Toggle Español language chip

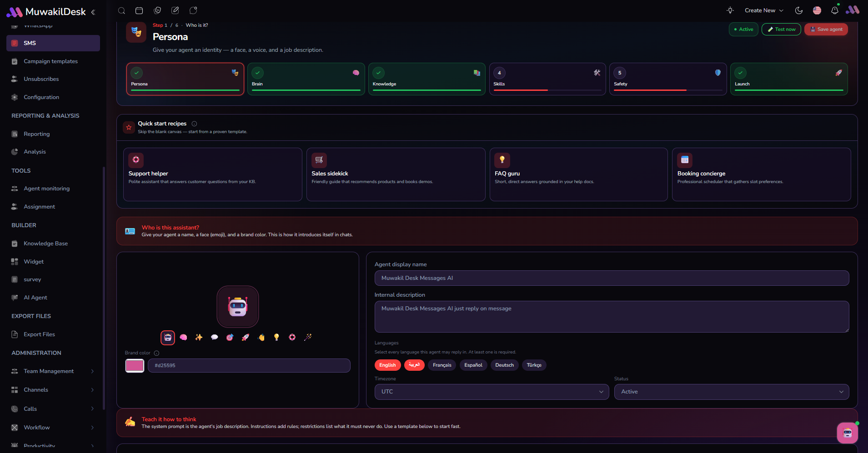[473, 365]
